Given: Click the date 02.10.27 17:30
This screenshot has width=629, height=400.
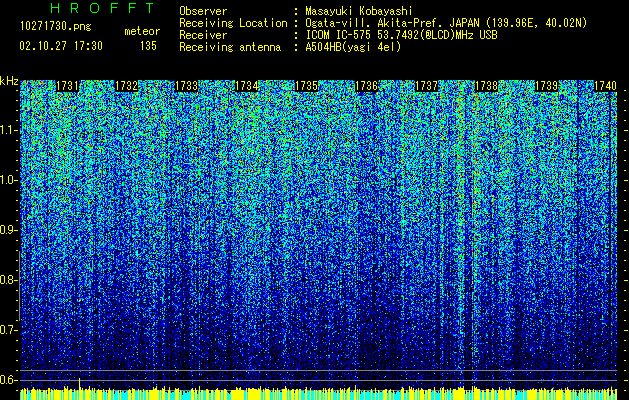Looking at the screenshot, I should pos(61,46).
